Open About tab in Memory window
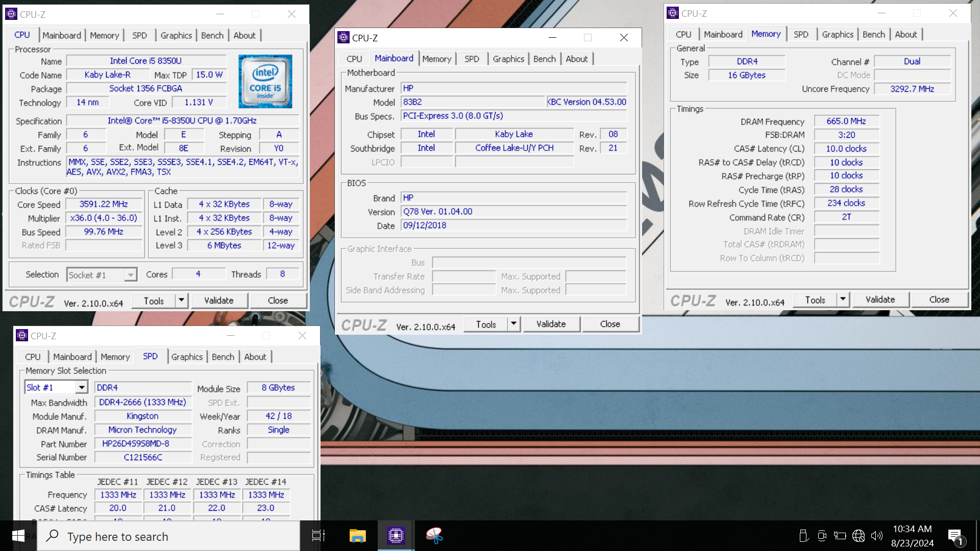 (906, 34)
